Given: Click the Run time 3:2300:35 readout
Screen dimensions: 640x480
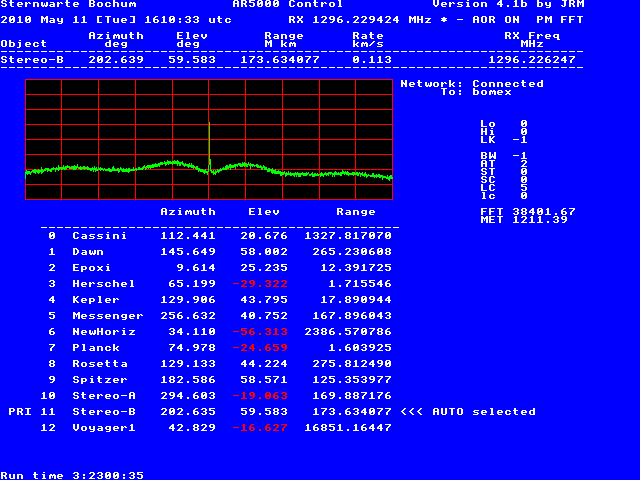Looking at the screenshot, I should tap(72, 476).
